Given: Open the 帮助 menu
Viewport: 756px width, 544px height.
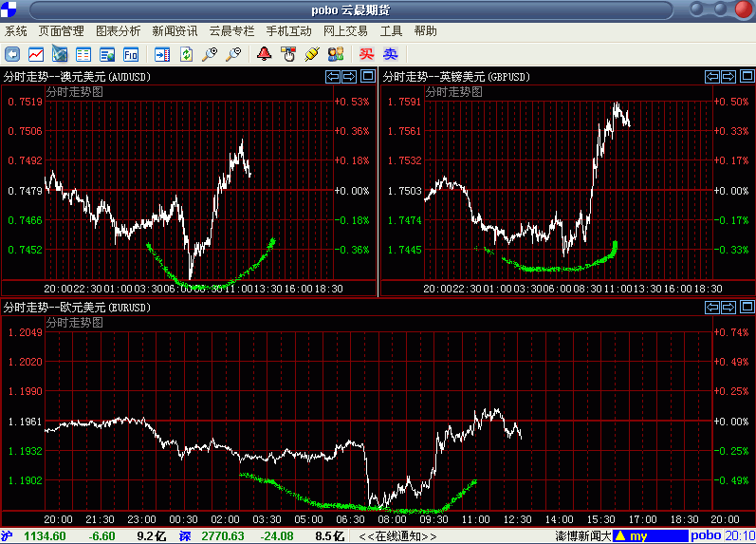Looking at the screenshot, I should pos(425,31).
